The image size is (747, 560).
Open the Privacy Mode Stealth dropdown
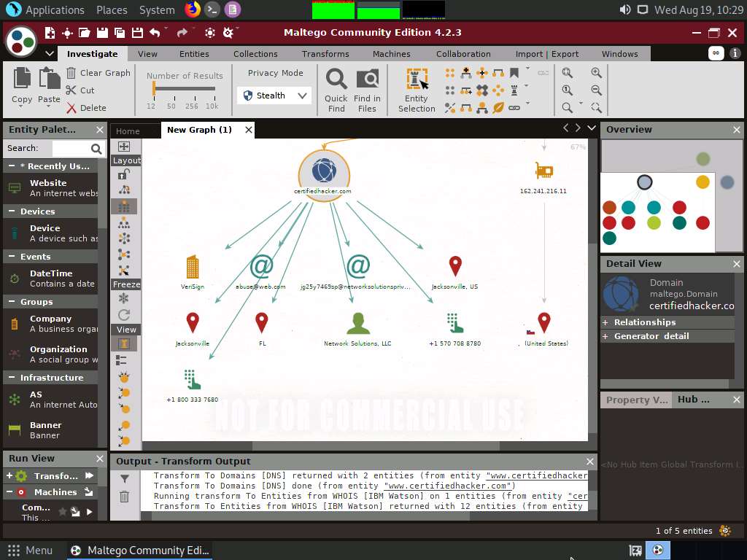coord(274,96)
